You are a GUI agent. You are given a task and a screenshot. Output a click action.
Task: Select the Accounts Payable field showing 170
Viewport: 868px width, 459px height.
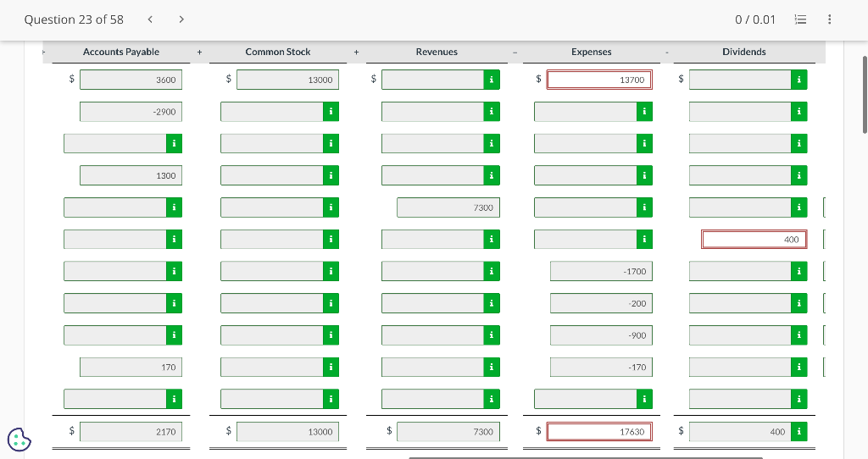(x=131, y=368)
